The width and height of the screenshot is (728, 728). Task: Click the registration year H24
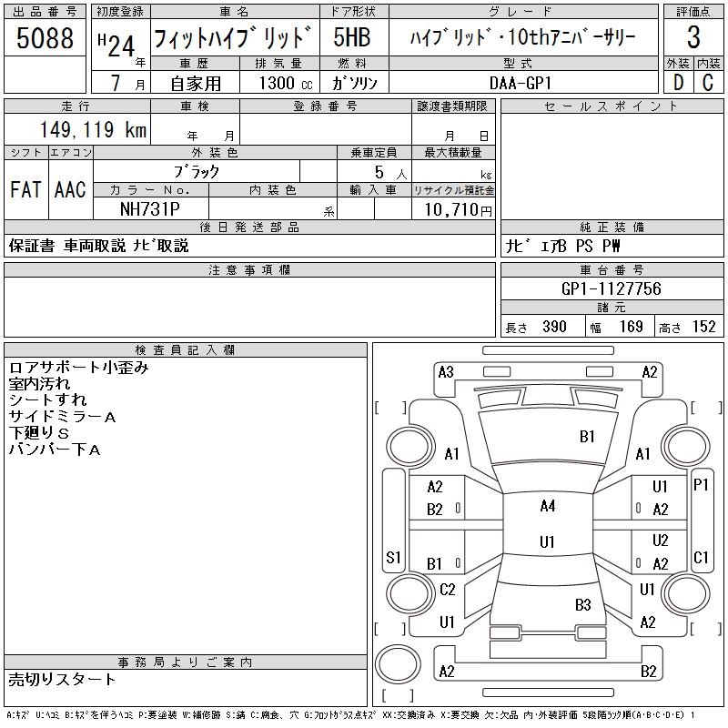pyautogui.click(x=116, y=45)
